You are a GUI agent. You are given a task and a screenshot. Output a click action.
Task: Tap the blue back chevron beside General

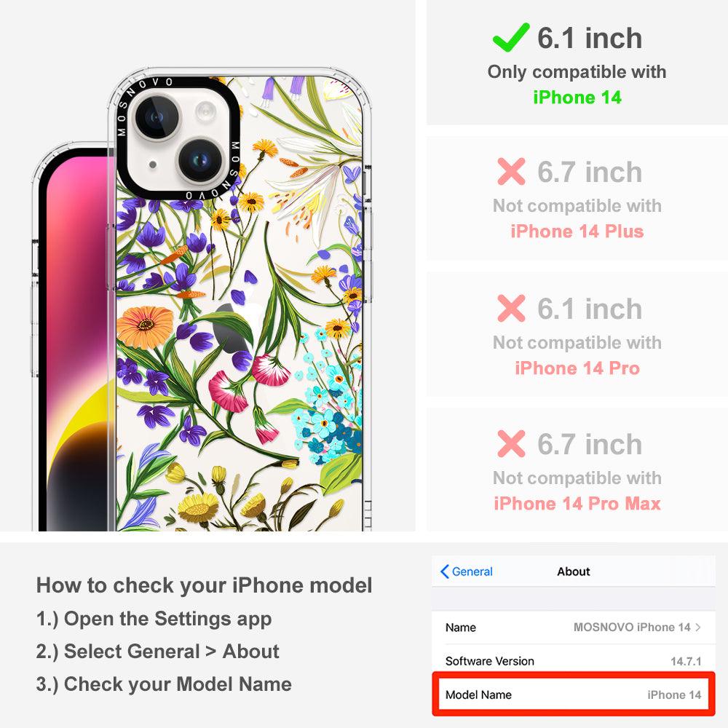tap(444, 571)
